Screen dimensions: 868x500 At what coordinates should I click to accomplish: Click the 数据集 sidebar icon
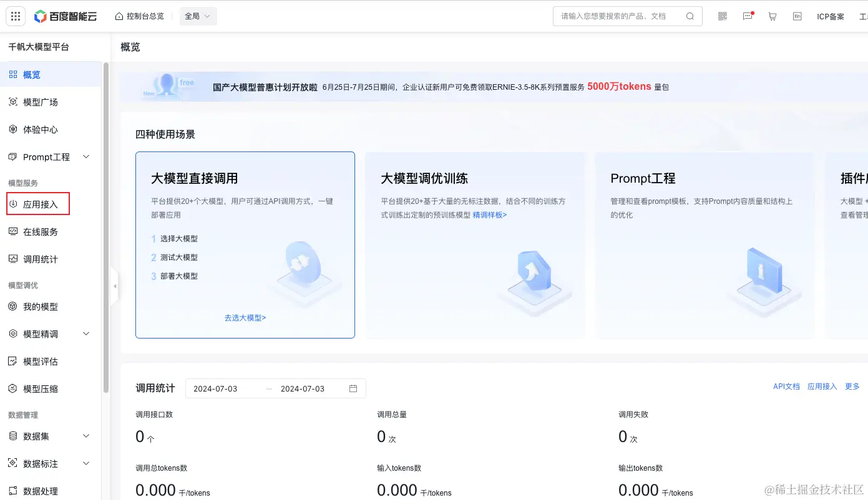pos(12,436)
